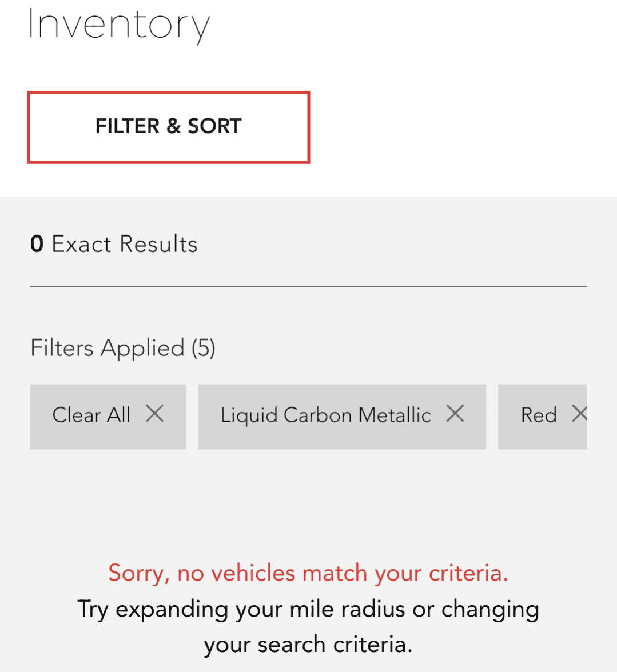
Task: Click the X icon beside Clear All
Action: (x=154, y=413)
